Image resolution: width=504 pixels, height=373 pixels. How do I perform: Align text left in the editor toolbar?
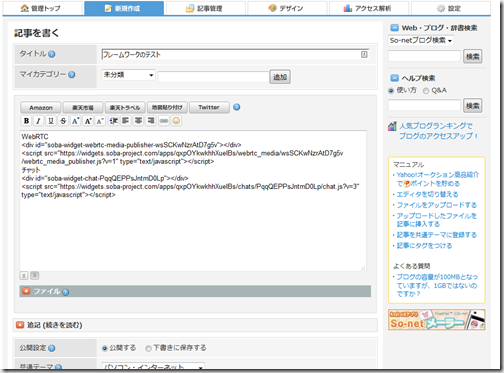pyautogui.click(x=126, y=121)
